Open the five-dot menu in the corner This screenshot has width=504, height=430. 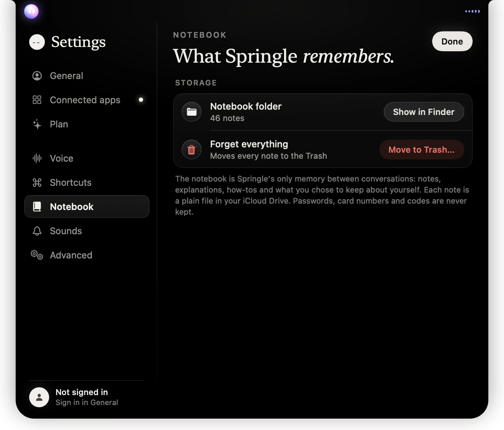click(472, 11)
